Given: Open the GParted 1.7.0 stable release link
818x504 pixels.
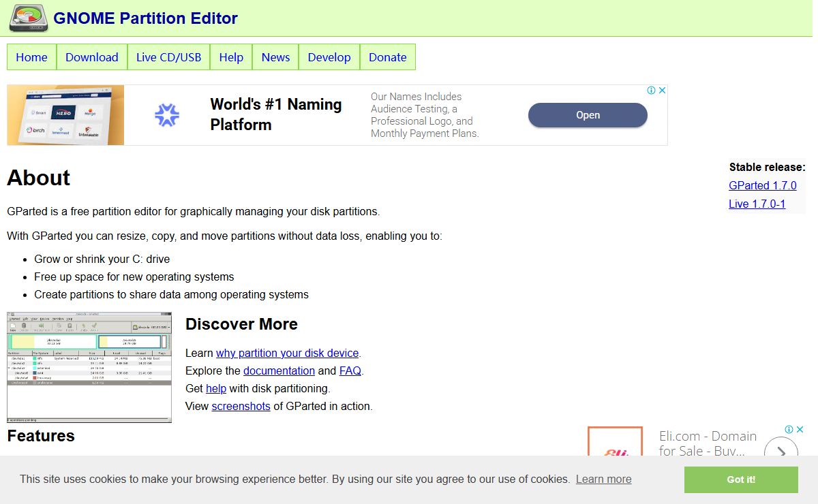Looking at the screenshot, I should [763, 185].
